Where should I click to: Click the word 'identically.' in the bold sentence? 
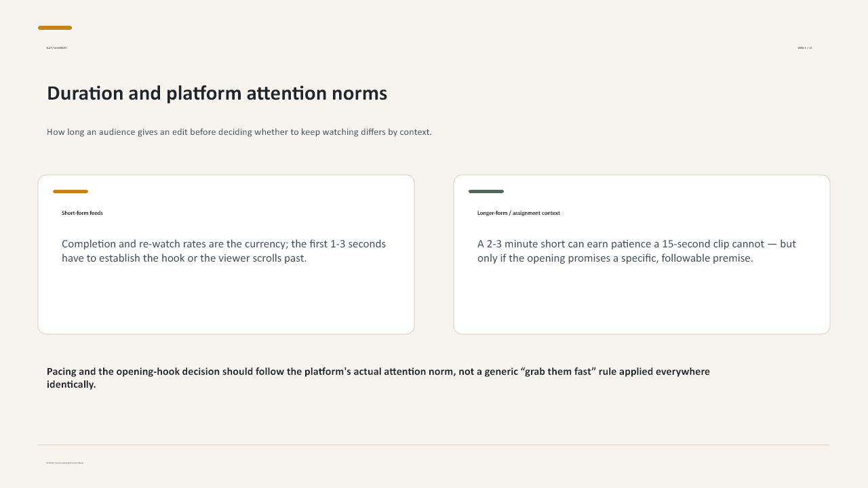pyautogui.click(x=71, y=384)
